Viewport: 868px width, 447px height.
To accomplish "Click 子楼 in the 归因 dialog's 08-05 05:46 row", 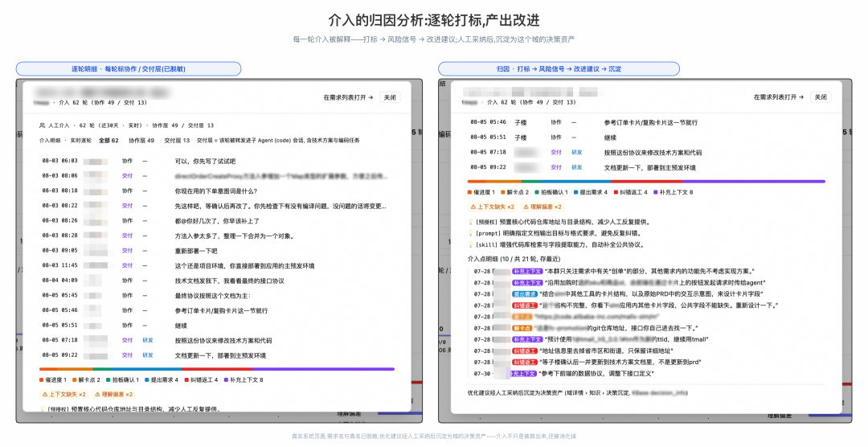I will [521, 122].
